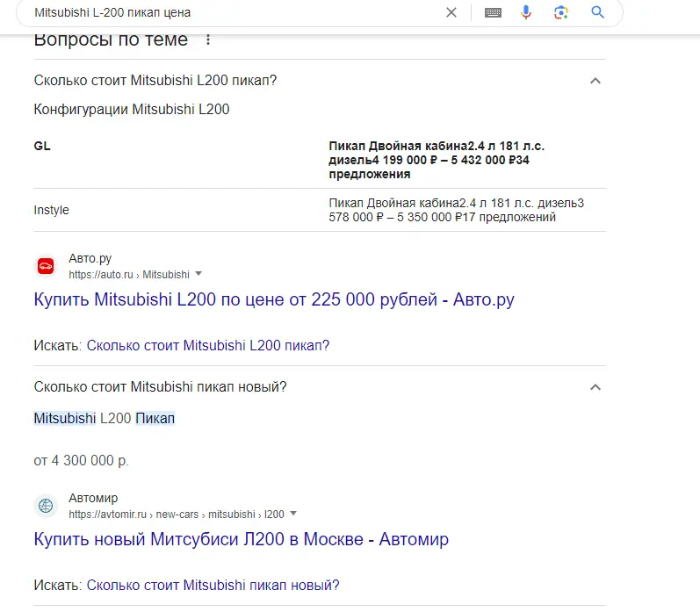The height and width of the screenshot is (612, 700).
Task: Click the Автомир globe favicon
Action: (45, 506)
